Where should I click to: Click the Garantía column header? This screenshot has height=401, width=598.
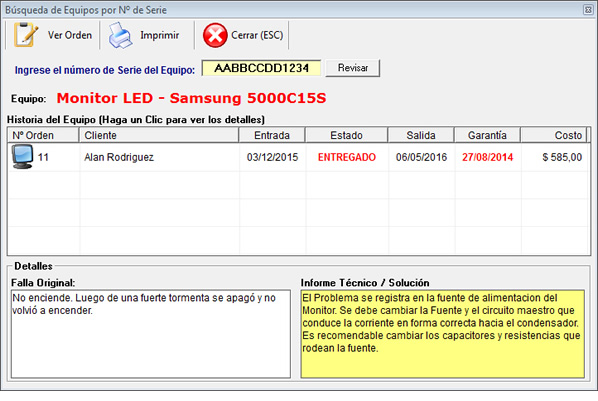pos(487,135)
